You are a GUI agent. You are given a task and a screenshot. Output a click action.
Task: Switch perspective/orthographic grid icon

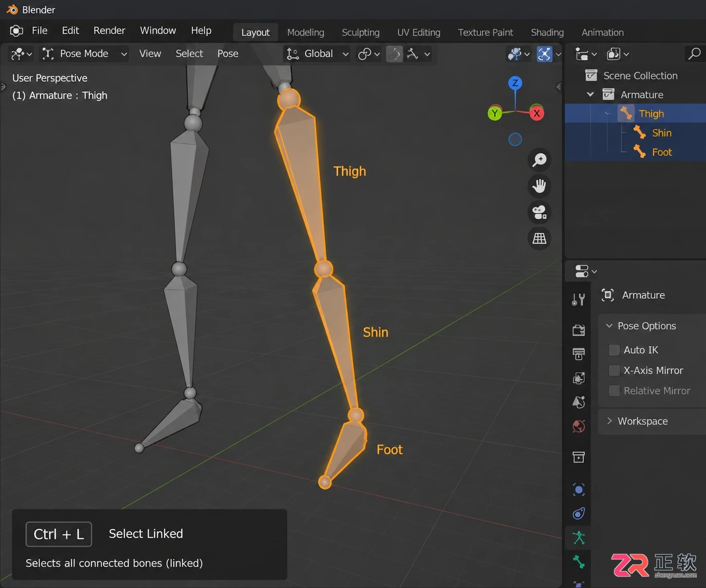click(x=540, y=238)
